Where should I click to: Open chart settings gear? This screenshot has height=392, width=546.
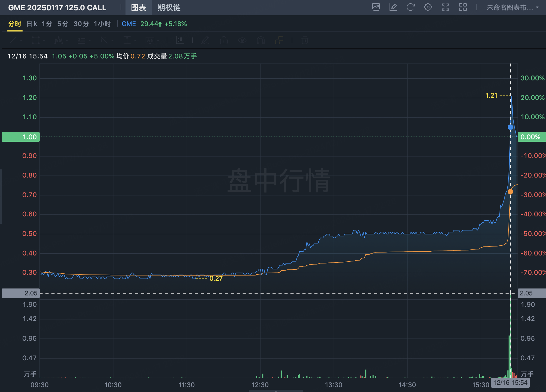(x=428, y=7)
